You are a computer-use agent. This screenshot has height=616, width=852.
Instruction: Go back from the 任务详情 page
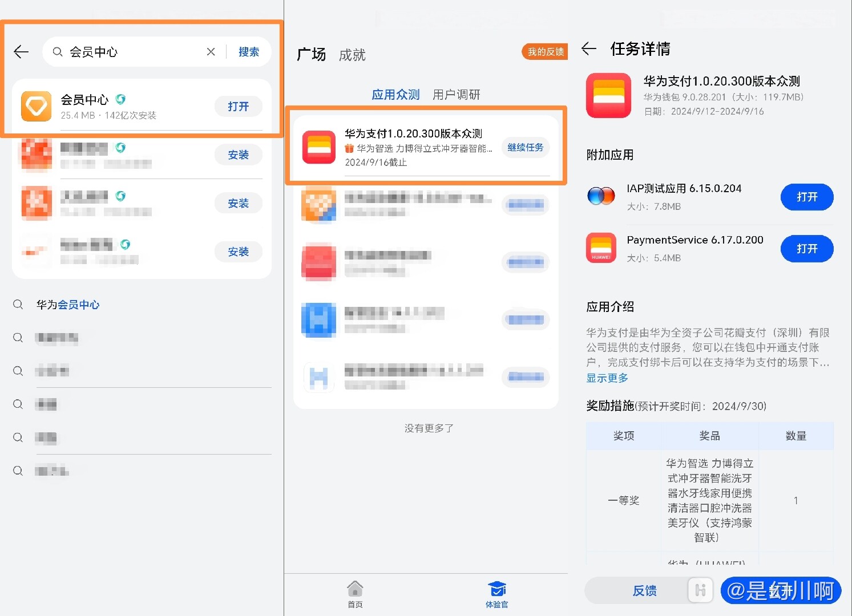pos(589,49)
